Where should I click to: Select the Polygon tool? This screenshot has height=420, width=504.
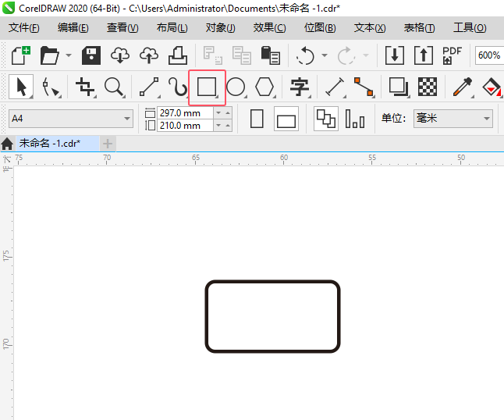click(x=264, y=87)
